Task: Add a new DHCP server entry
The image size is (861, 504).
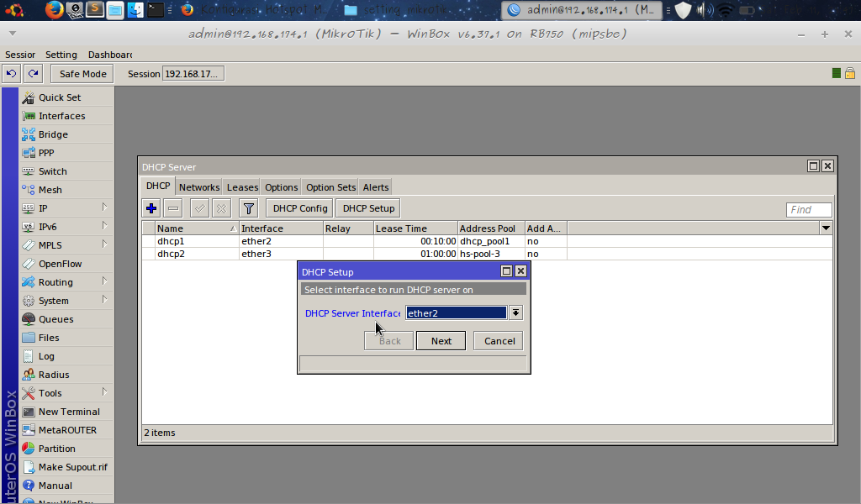Action: [151, 207]
